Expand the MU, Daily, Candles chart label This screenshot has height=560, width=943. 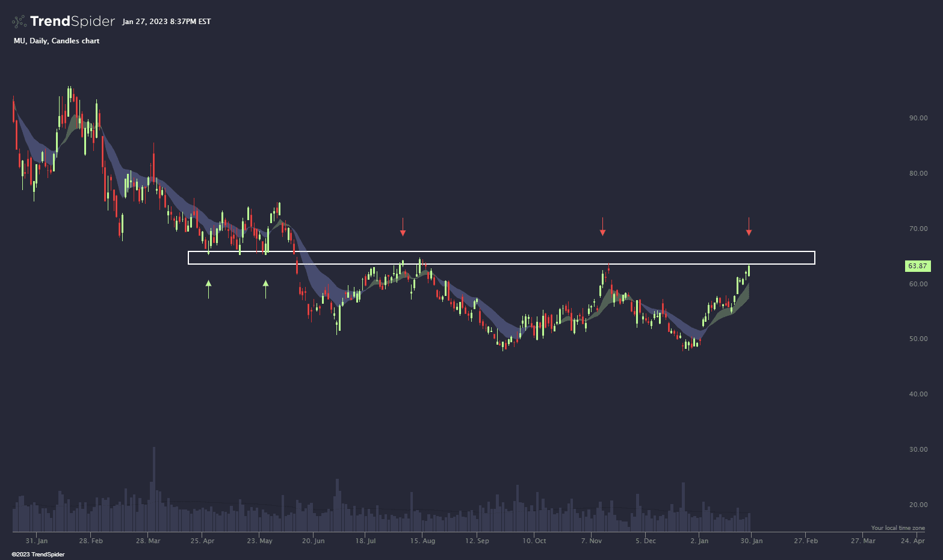(x=56, y=41)
